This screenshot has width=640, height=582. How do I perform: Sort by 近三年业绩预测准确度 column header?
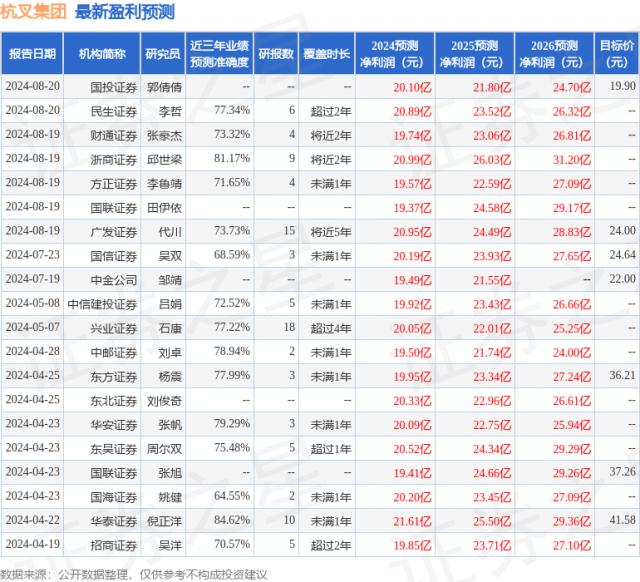click(219, 53)
